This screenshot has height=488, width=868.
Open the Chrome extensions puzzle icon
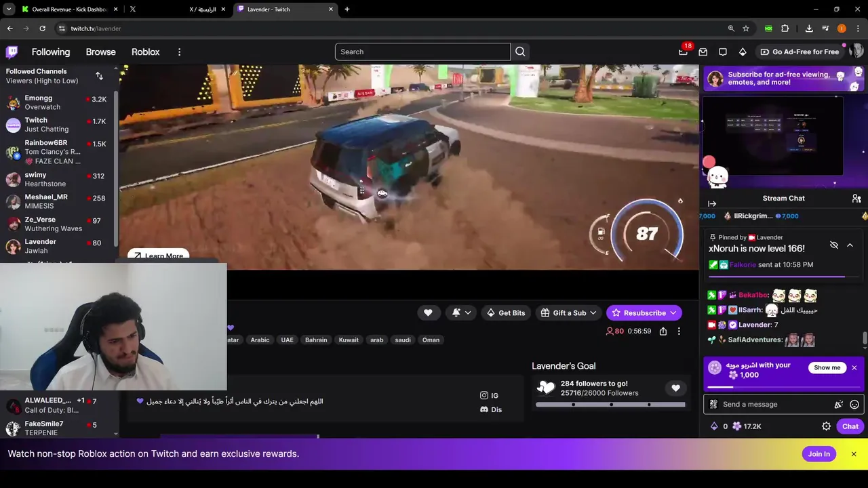[x=785, y=28]
